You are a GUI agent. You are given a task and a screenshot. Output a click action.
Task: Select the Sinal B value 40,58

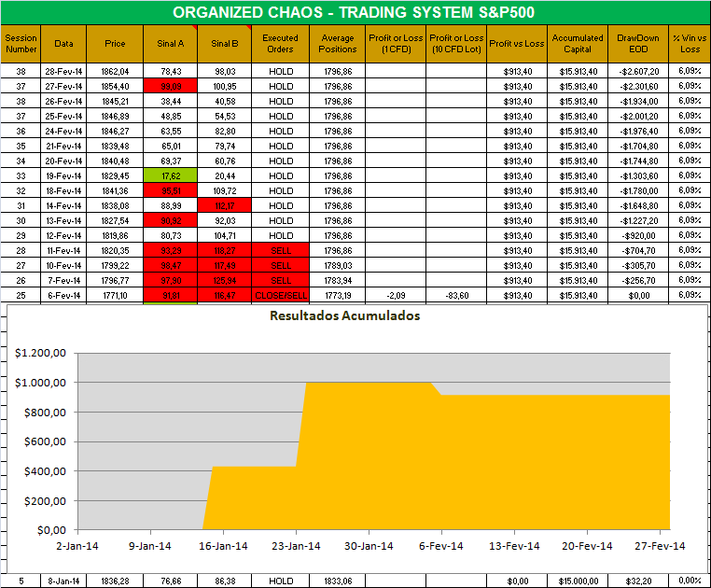pyautogui.click(x=225, y=101)
